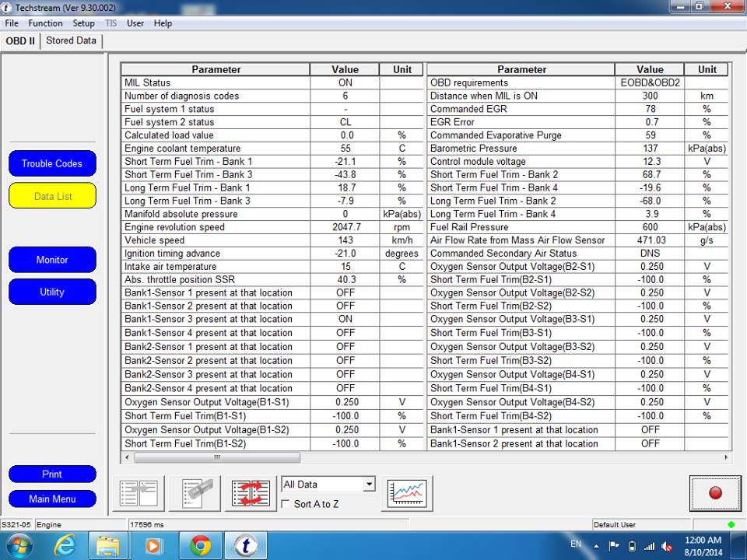
Task: Select the Barometric Pressure row
Action: pos(578,148)
